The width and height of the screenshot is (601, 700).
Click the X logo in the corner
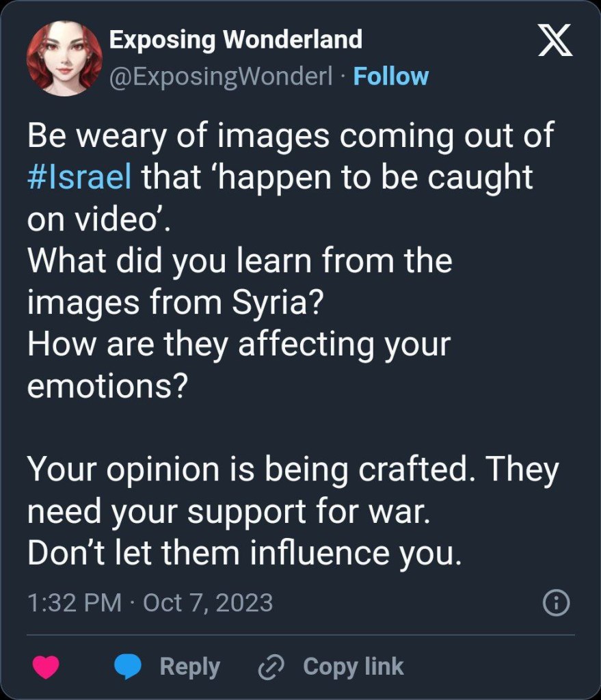555,45
